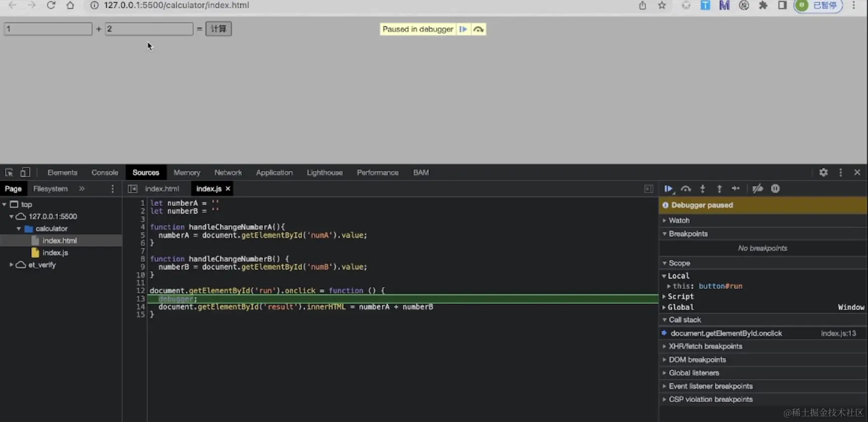Reload the browser page
The image size is (868, 422).
(51, 5)
